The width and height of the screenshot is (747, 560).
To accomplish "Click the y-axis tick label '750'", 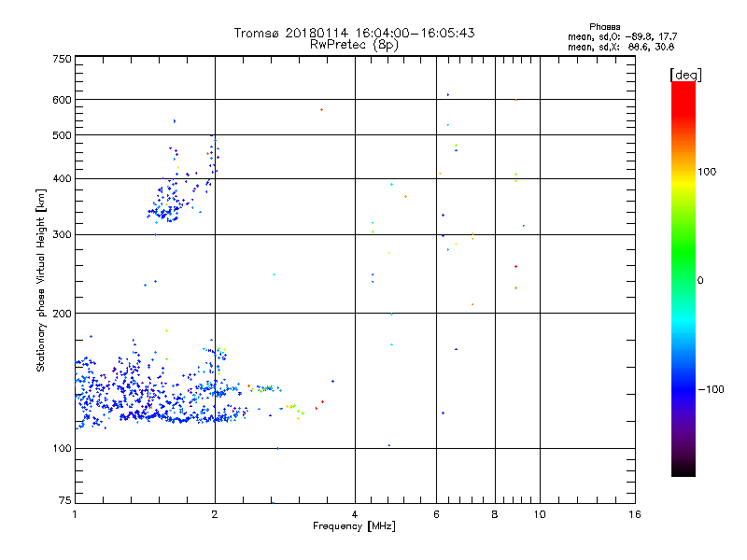I will [63, 59].
